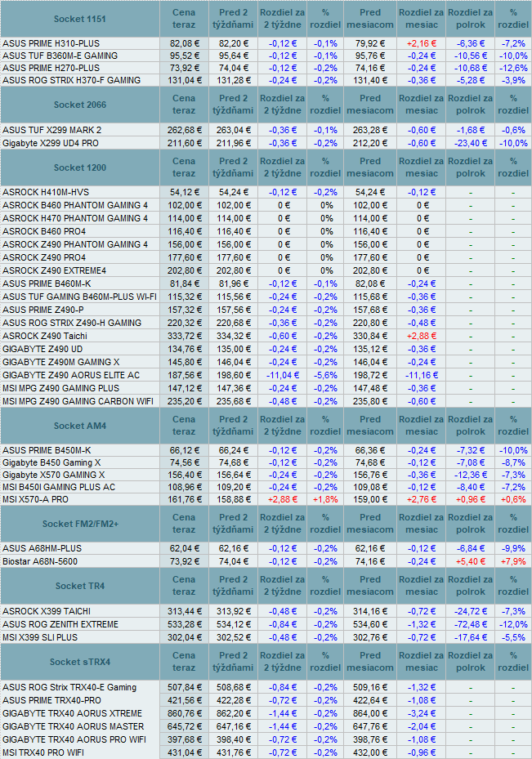Select GIGABYTE Z490 UD name

[42, 349]
